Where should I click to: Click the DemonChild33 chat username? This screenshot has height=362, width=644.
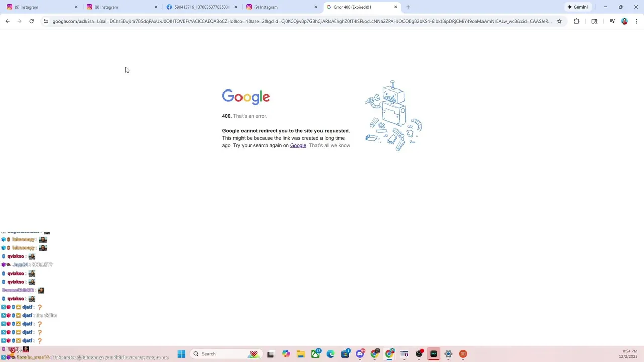pyautogui.click(x=18, y=290)
